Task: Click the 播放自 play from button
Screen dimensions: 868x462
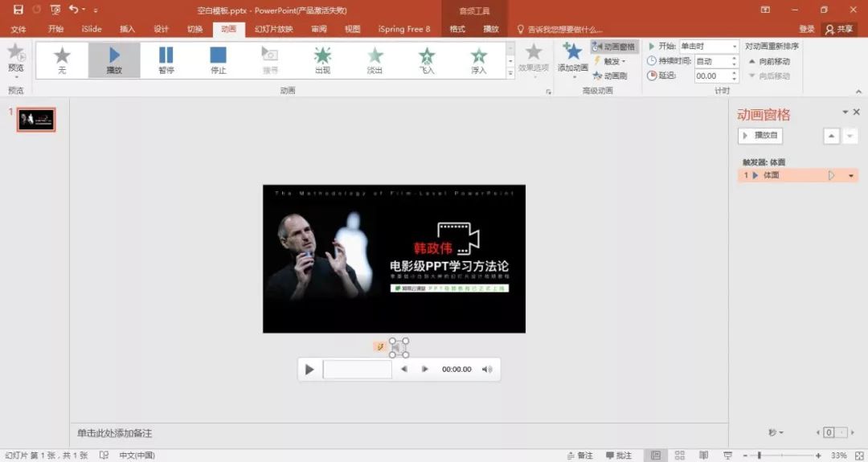Action: tap(760, 135)
